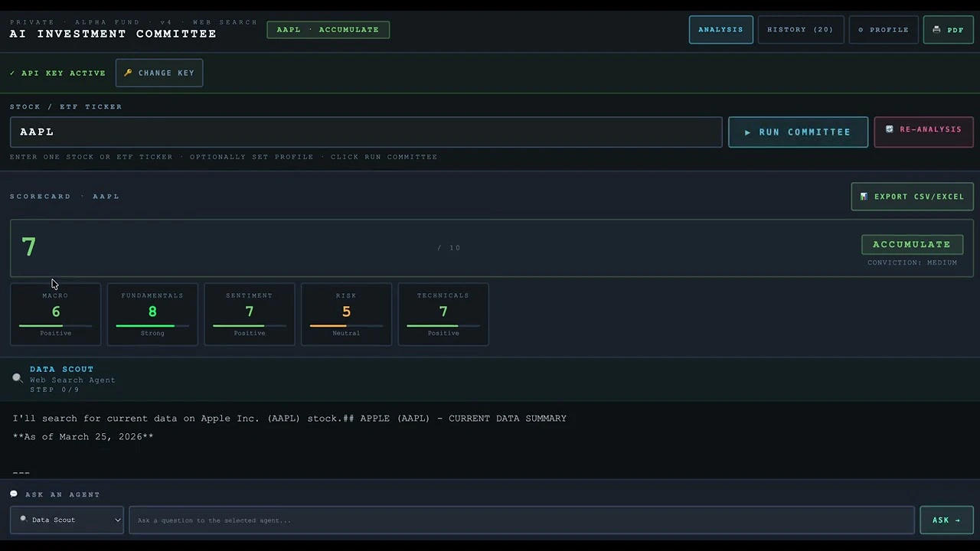The image size is (980, 551).
Task: Export report via PDF button
Action: [x=948, y=30]
